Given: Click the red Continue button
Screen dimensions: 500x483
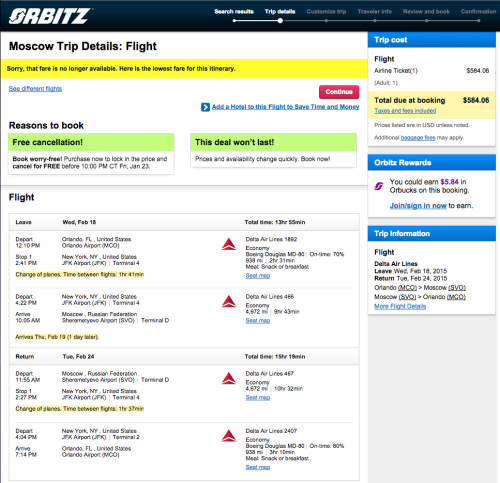Looking at the screenshot, I should (339, 92).
